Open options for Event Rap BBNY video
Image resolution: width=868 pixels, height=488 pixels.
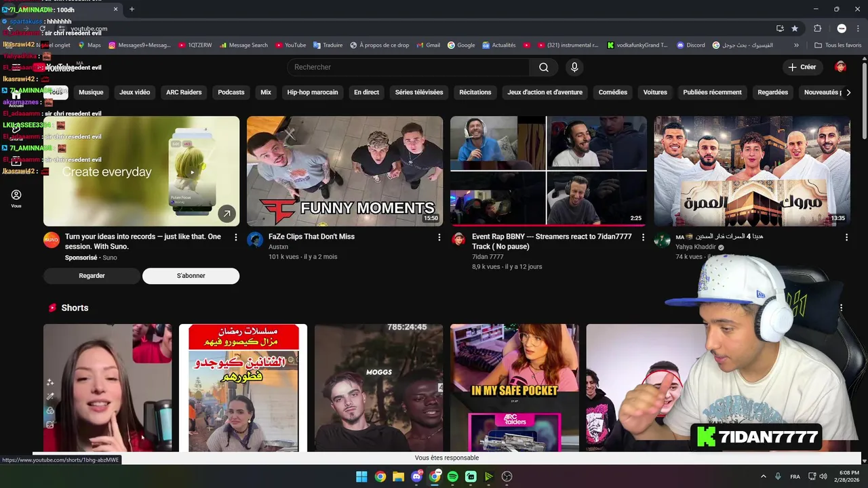[x=643, y=237]
